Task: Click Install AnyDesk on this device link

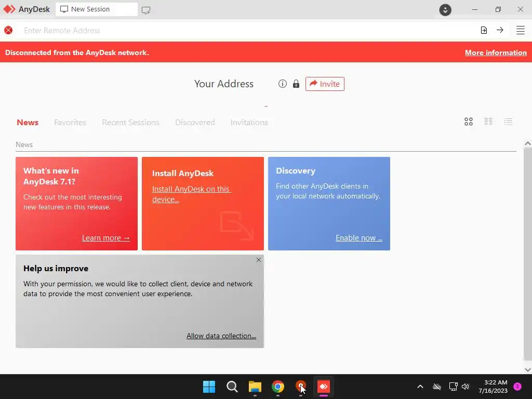Action: click(x=191, y=194)
